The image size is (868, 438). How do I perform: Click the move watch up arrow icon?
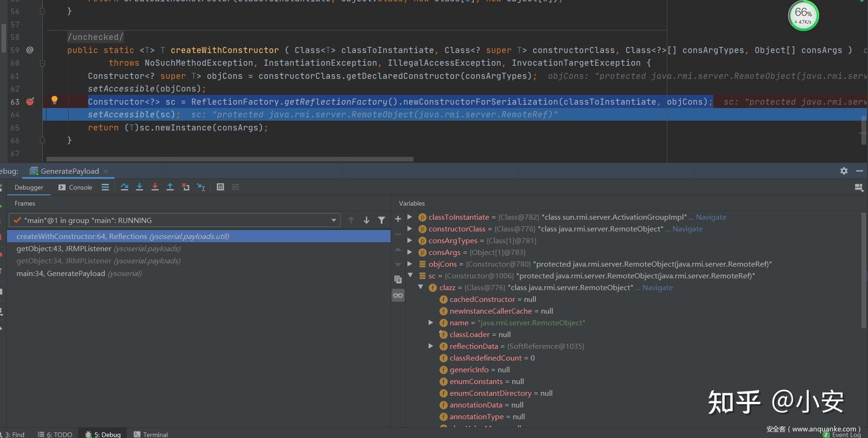(398, 249)
